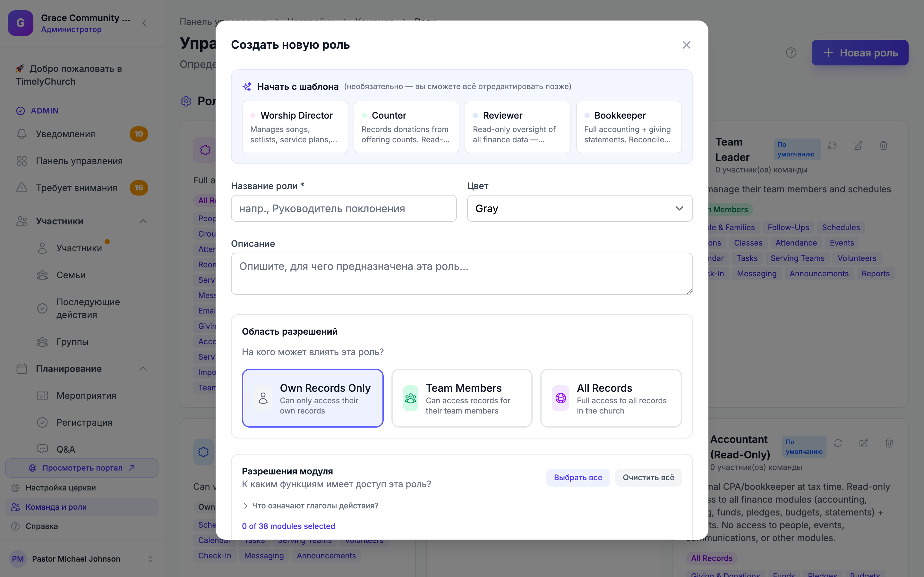Edit the Team Leader role
924x577 pixels.
858,146
